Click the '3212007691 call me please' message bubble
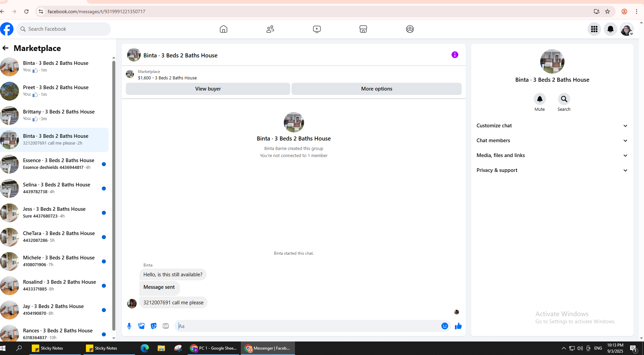644x355 pixels. point(173,303)
